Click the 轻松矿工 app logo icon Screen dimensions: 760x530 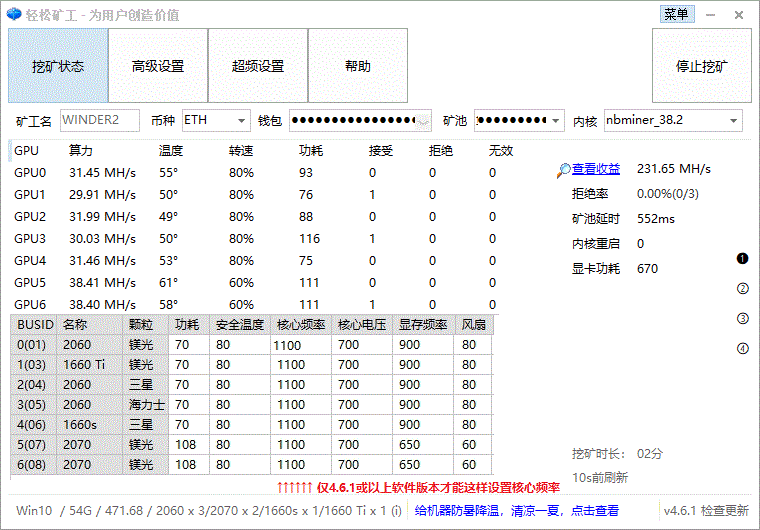tap(15, 14)
